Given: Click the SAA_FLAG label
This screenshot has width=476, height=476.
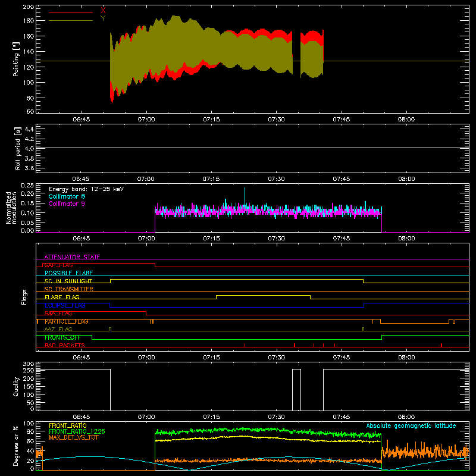Looking at the screenshot, I should click(58, 314).
